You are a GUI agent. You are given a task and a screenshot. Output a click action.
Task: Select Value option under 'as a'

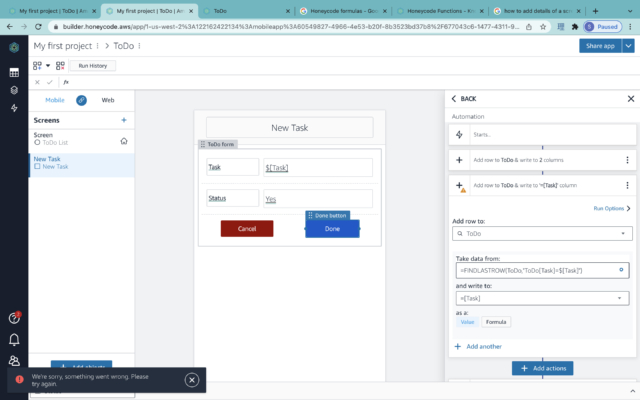pyautogui.click(x=467, y=322)
